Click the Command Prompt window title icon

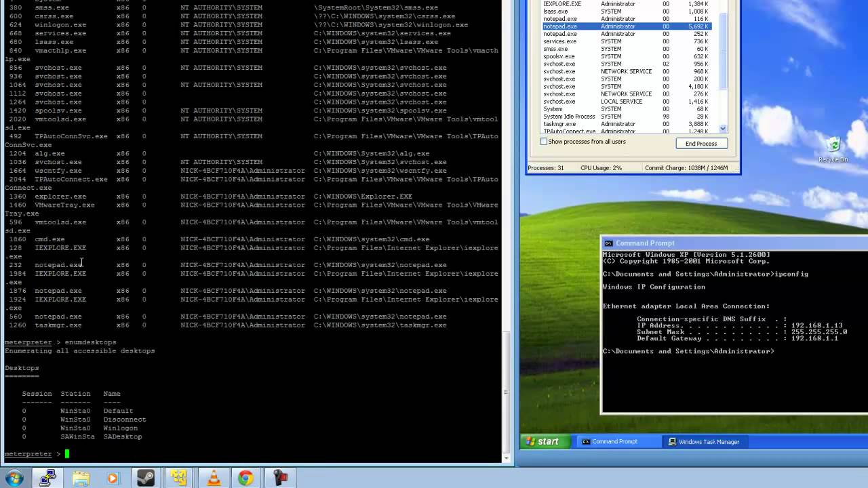(608, 243)
